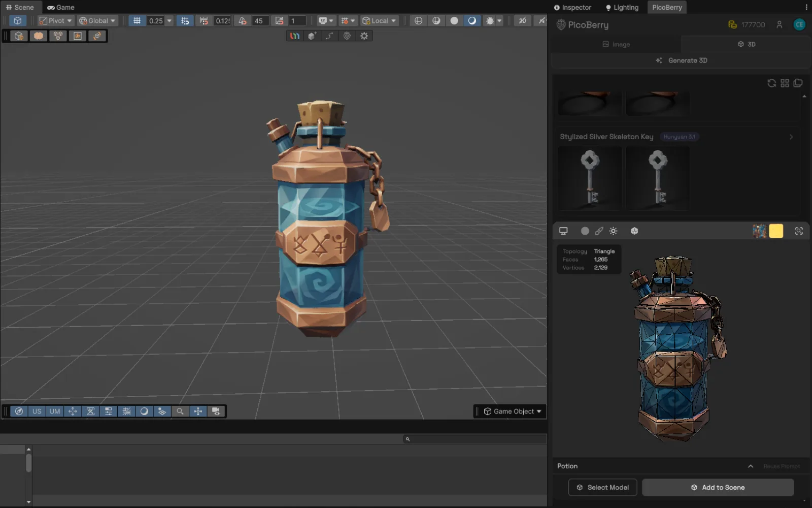812x508 pixels.
Task: Open the PicoBerry user account icon
Action: coord(780,25)
